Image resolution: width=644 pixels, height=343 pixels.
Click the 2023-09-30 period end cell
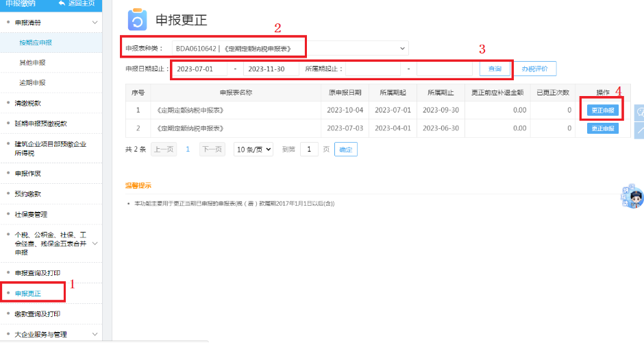tap(441, 110)
